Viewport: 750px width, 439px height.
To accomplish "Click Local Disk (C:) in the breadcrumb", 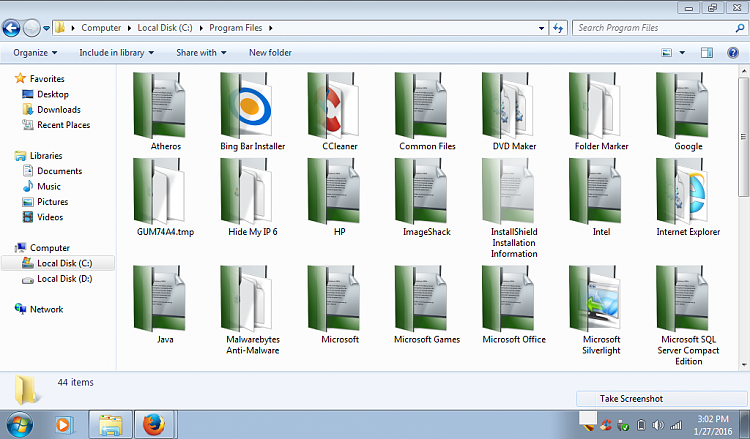I will (165, 28).
